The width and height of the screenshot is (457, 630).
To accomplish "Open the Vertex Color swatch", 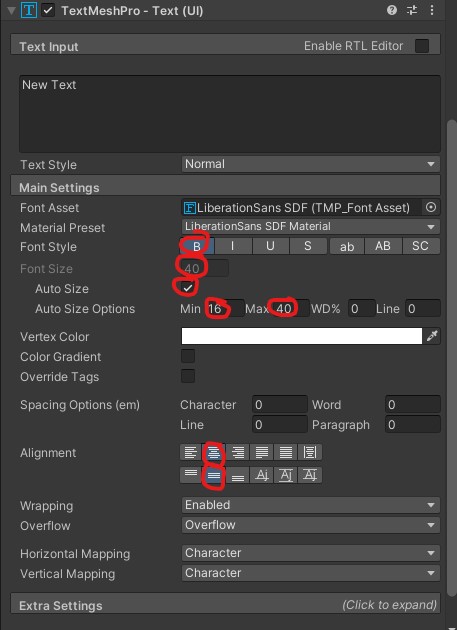I will [302, 336].
